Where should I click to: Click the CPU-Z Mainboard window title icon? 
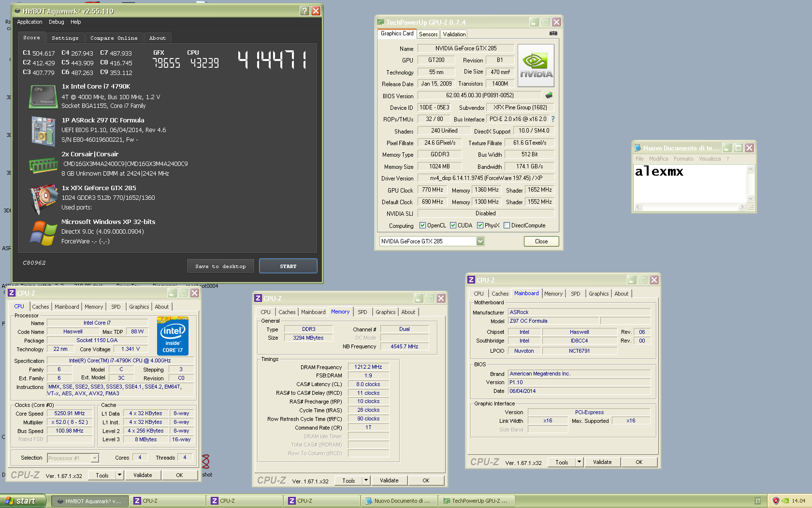coord(471,280)
